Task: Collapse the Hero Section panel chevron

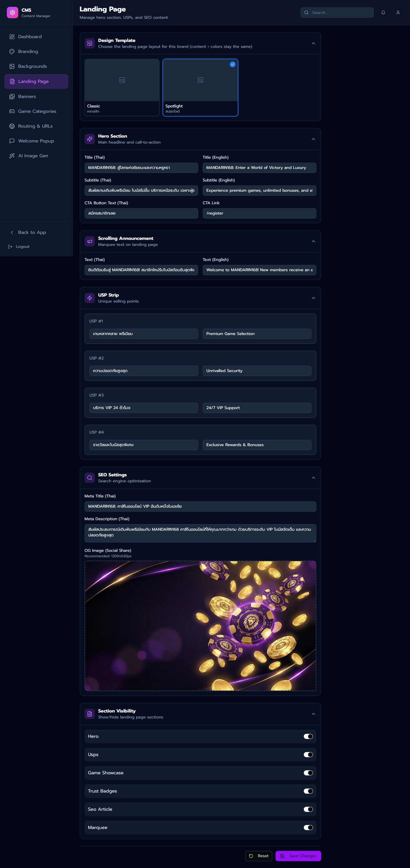Action: click(x=313, y=139)
